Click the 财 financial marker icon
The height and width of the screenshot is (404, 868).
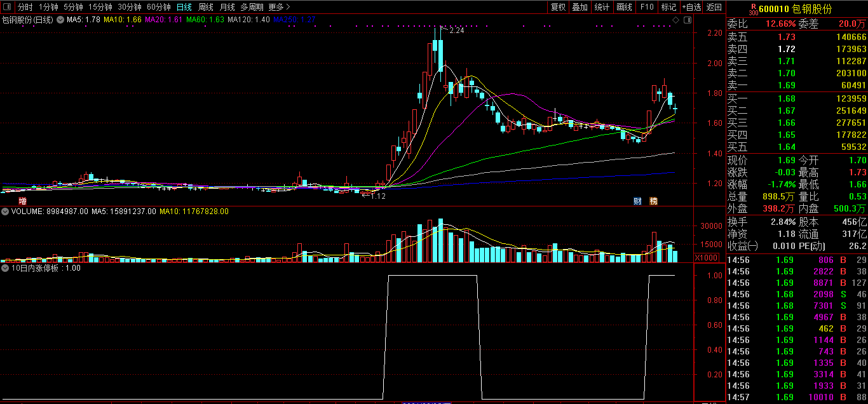(x=638, y=201)
